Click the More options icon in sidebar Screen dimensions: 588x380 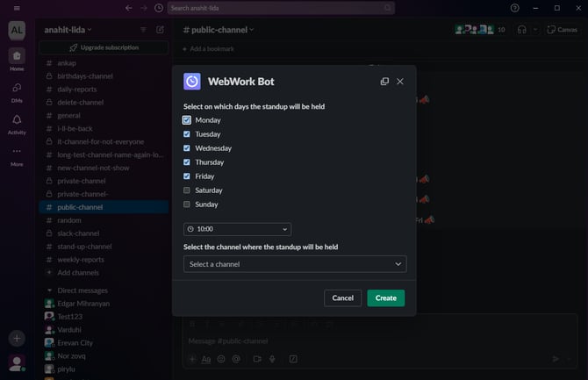[x=17, y=154]
